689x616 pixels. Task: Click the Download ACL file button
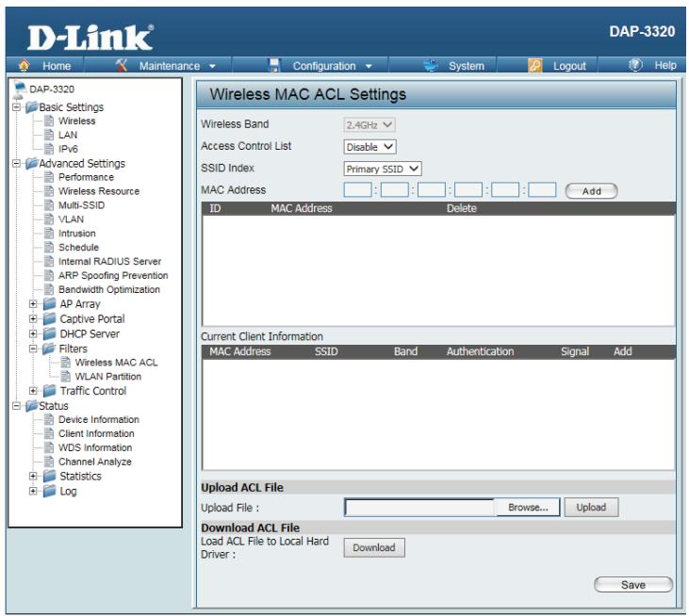pyautogui.click(x=374, y=547)
